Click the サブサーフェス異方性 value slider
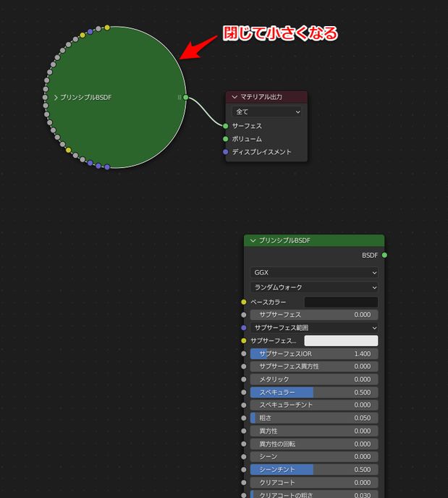 314,366
